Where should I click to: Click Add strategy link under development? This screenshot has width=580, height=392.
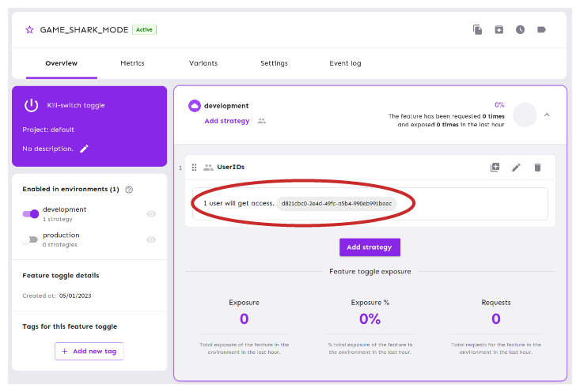[227, 121]
